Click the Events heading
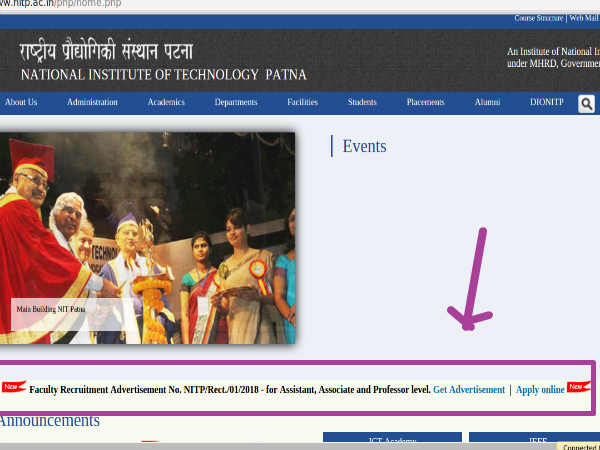Image resolution: width=600 pixels, height=450 pixels. point(364,146)
